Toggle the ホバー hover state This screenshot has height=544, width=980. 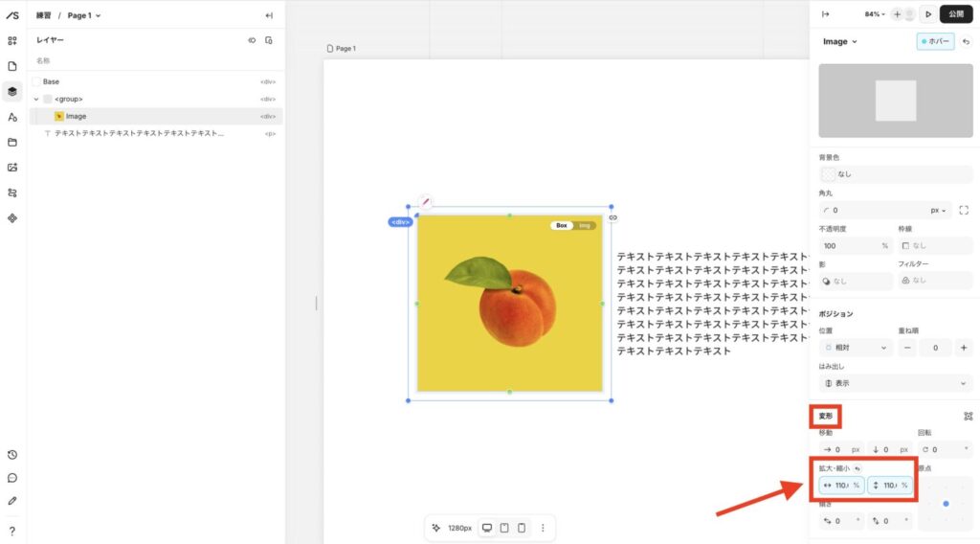pos(936,42)
